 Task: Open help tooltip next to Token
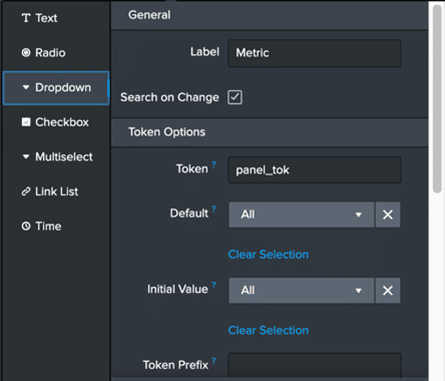pos(214,164)
